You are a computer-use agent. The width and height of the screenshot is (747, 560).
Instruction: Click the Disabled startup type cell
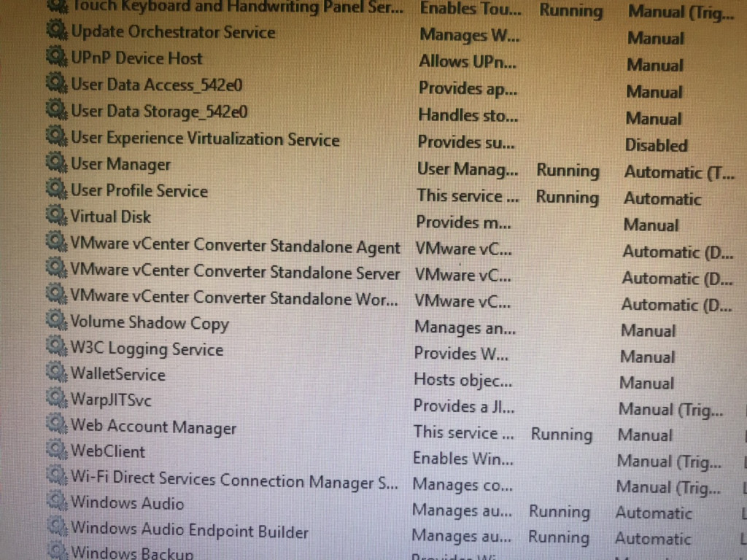pos(656,145)
